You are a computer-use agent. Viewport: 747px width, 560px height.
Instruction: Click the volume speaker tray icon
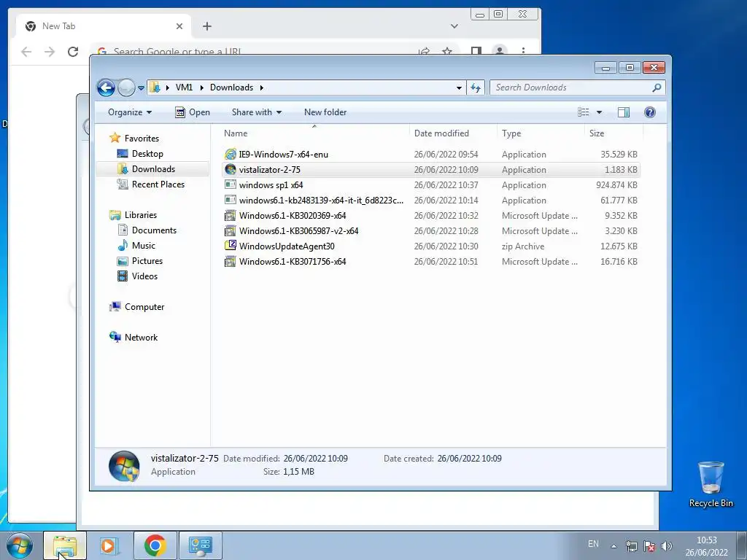[667, 546]
